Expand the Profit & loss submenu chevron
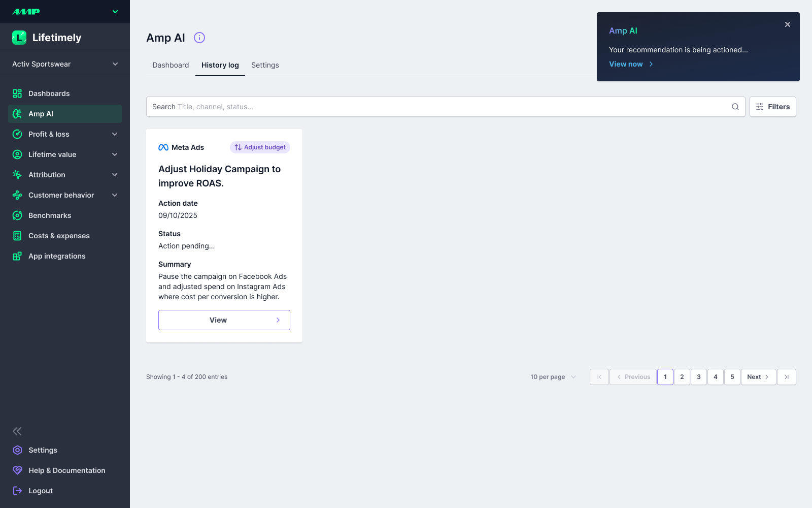This screenshot has height=508, width=812. (x=115, y=134)
